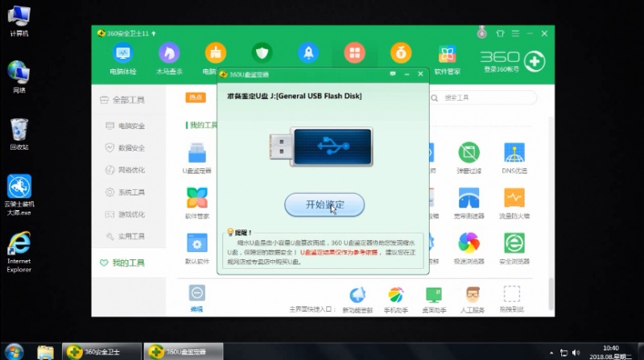Select the red grid function tools icon
The height and width of the screenshot is (360, 644).
click(355, 53)
